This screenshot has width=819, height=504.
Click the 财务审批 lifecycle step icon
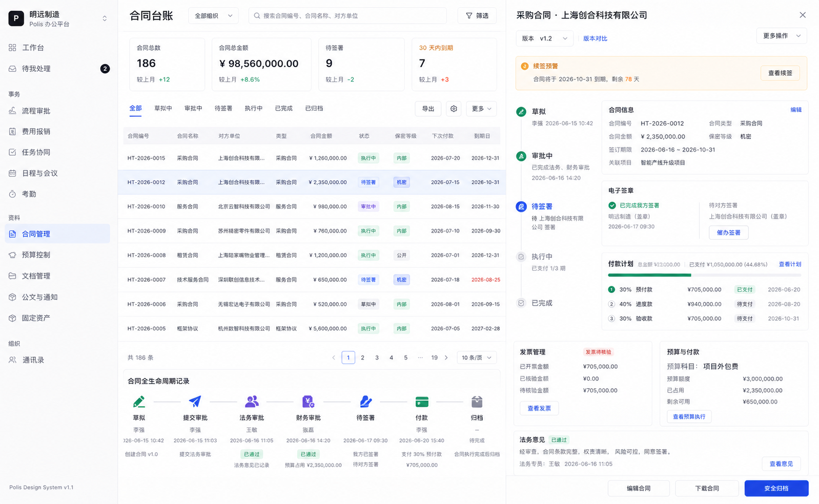coord(308,402)
